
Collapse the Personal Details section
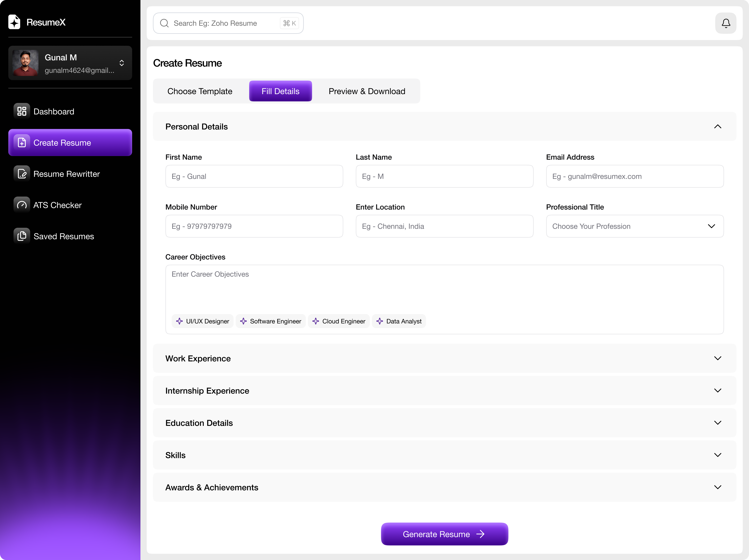717,126
